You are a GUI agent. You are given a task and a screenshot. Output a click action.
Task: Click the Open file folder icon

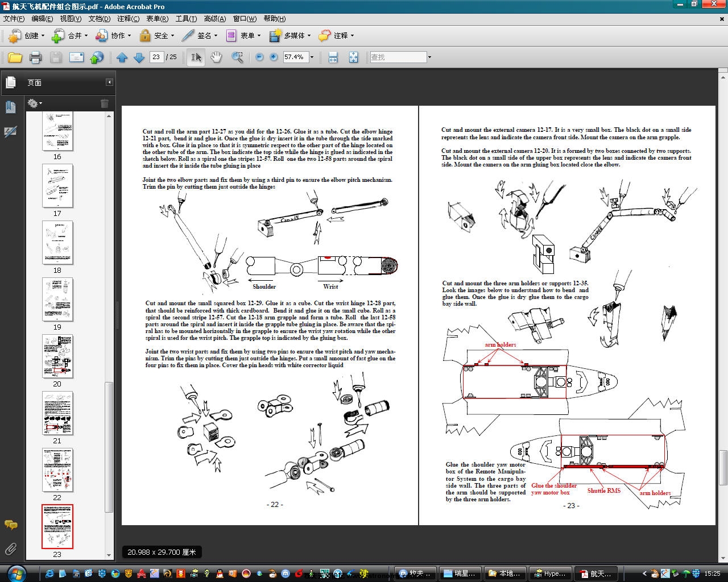tap(15, 57)
